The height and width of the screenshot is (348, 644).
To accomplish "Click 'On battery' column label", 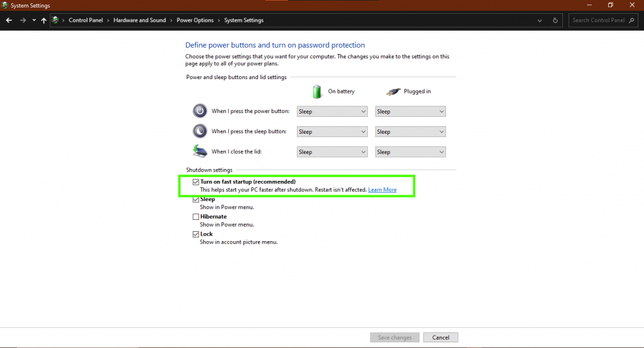I will pyautogui.click(x=341, y=92).
